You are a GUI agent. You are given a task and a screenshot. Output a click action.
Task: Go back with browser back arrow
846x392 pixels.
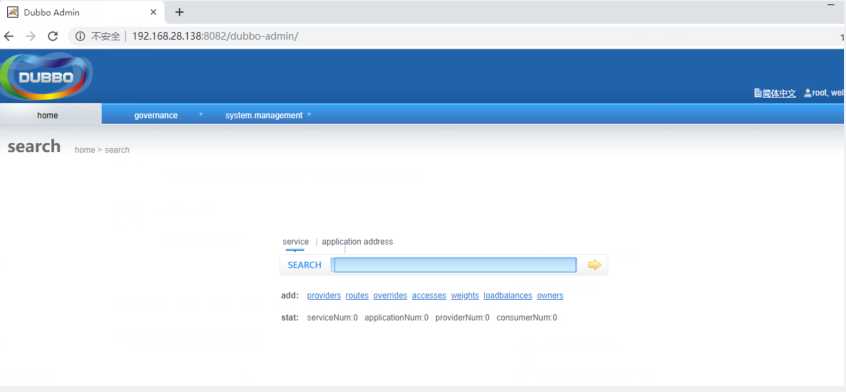point(9,36)
